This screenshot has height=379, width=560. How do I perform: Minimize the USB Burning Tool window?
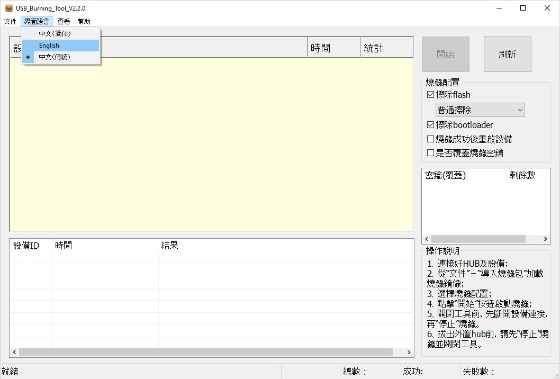point(499,8)
